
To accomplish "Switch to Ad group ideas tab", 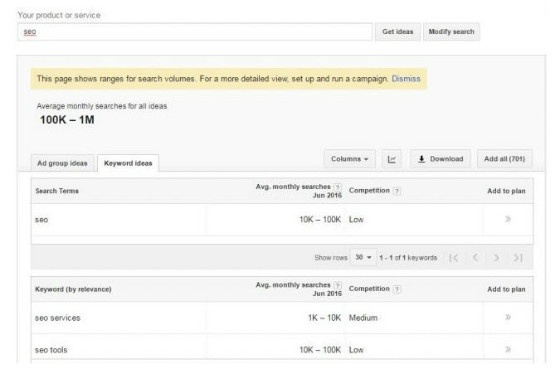I will pos(62,163).
